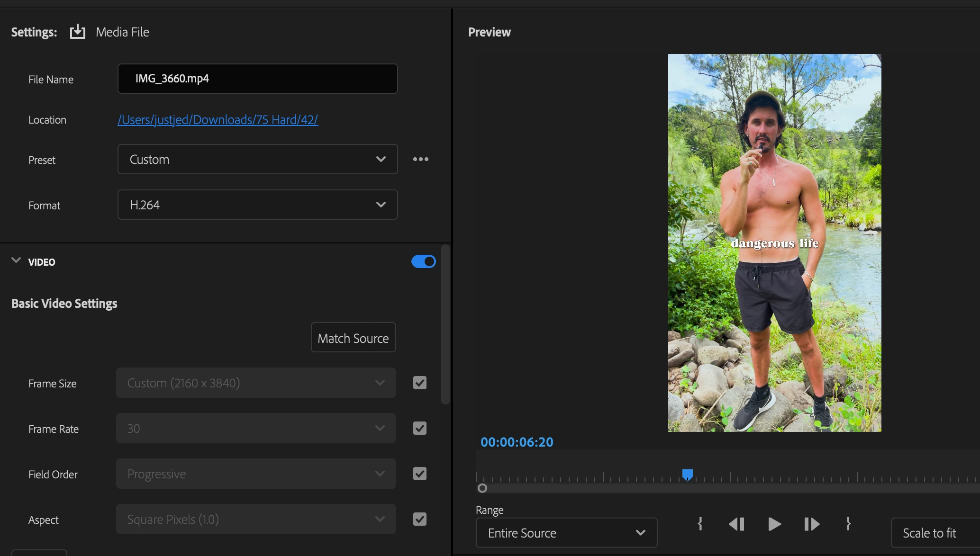
Task: Open the Preset dropdown showing Custom
Action: click(257, 159)
